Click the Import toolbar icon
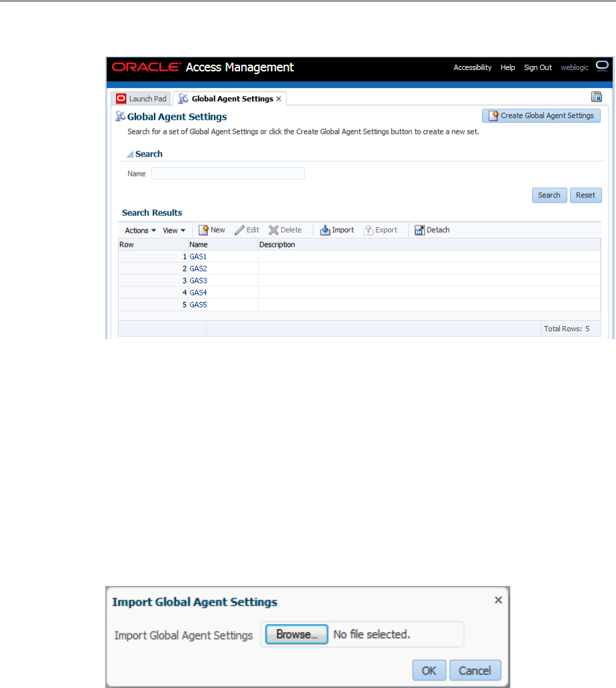616x688 pixels. 325,230
